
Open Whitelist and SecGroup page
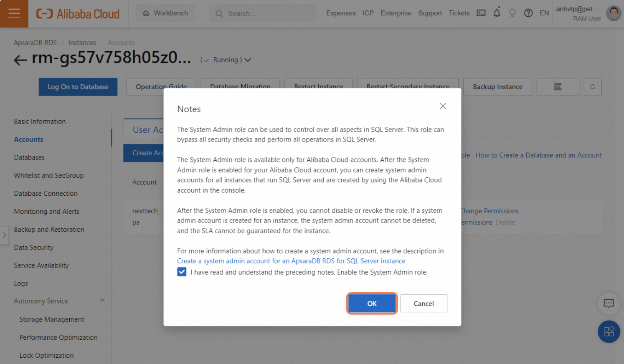click(49, 175)
